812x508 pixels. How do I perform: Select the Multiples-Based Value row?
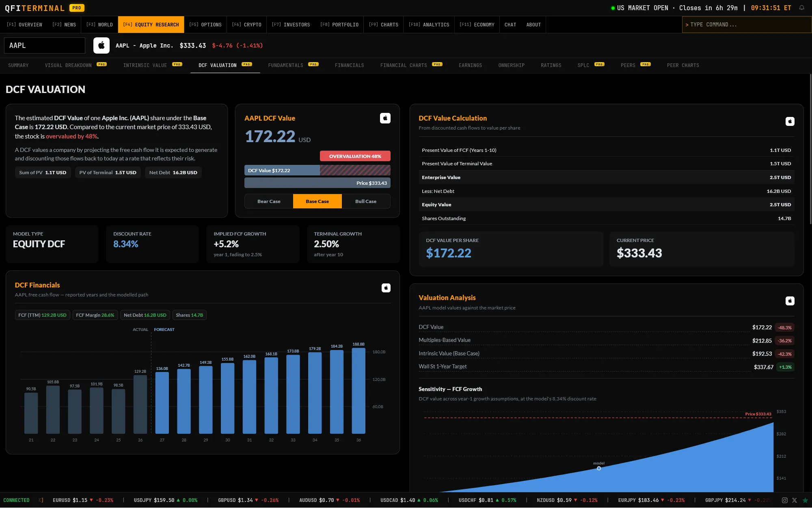607,340
